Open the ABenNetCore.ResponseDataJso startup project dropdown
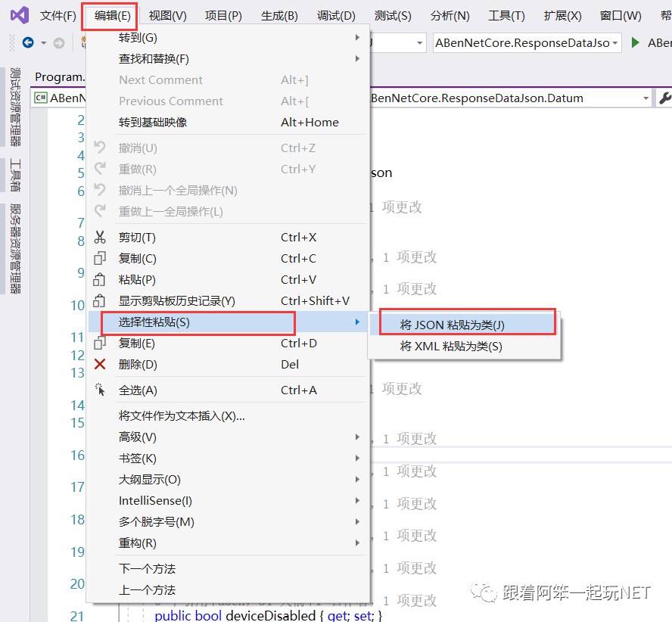This screenshot has height=622, width=672. [527, 43]
